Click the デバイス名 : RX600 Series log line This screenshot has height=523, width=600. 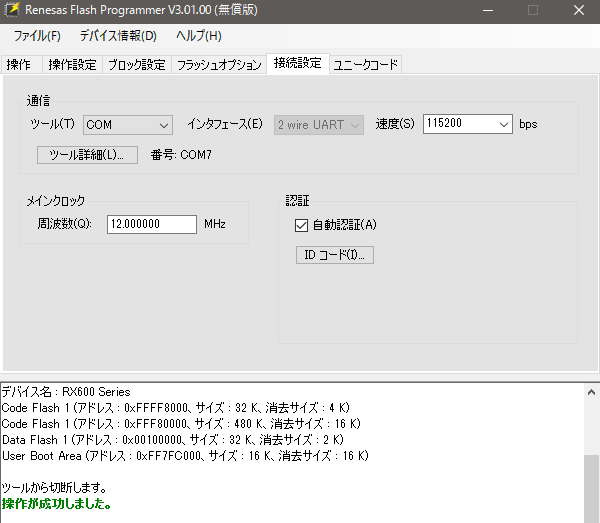(x=66, y=392)
